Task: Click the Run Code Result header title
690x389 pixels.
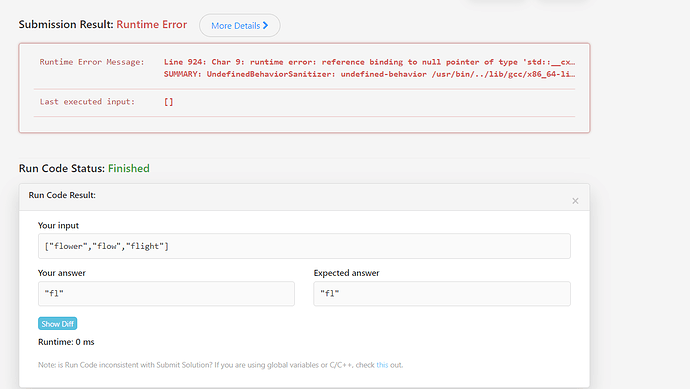Action: [62, 195]
